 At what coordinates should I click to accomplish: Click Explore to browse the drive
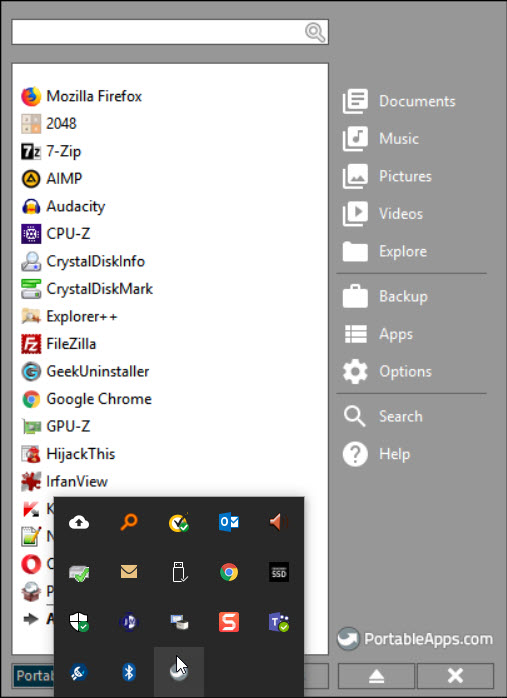pyautogui.click(x=385, y=252)
